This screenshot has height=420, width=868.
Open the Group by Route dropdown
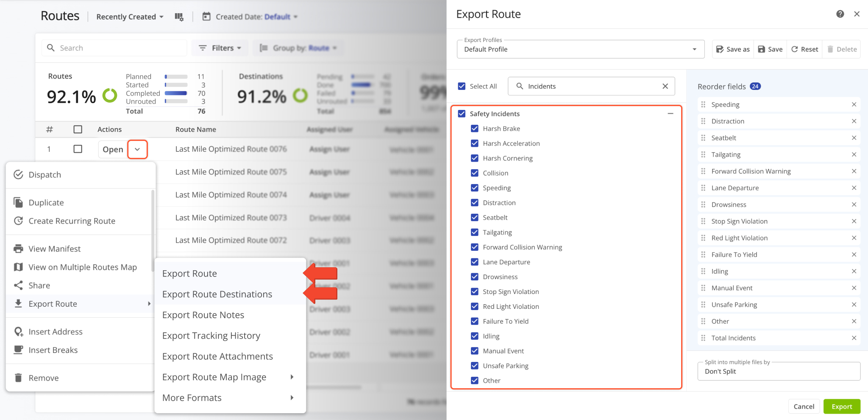tap(299, 48)
